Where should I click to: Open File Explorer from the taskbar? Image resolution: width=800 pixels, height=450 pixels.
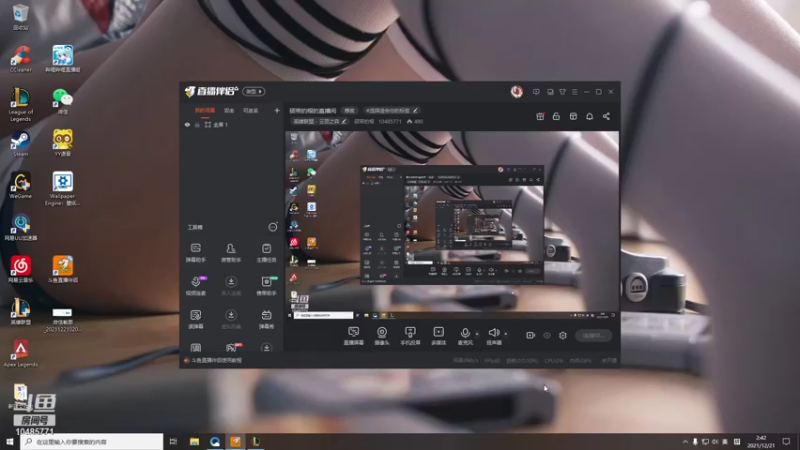194,441
